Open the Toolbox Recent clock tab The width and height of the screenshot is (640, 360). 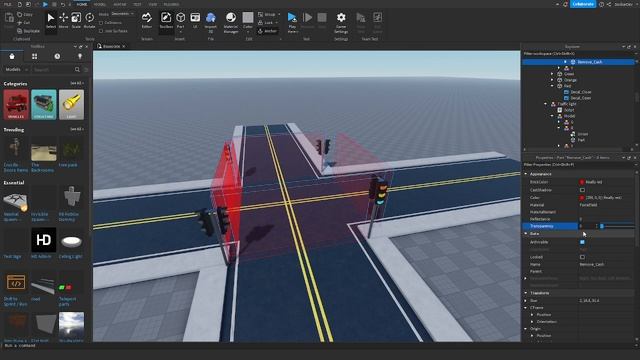pyautogui.click(x=57, y=56)
